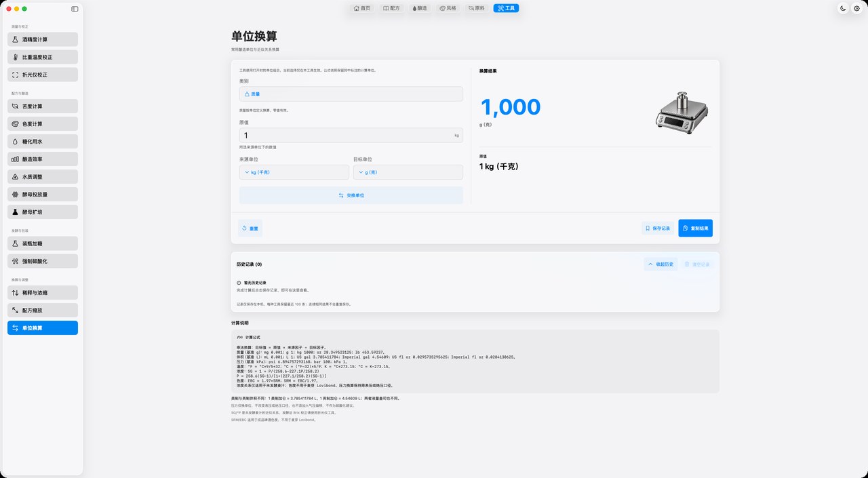The width and height of the screenshot is (868, 478).
Task: Go to the 首页 tab
Action: [362, 8]
